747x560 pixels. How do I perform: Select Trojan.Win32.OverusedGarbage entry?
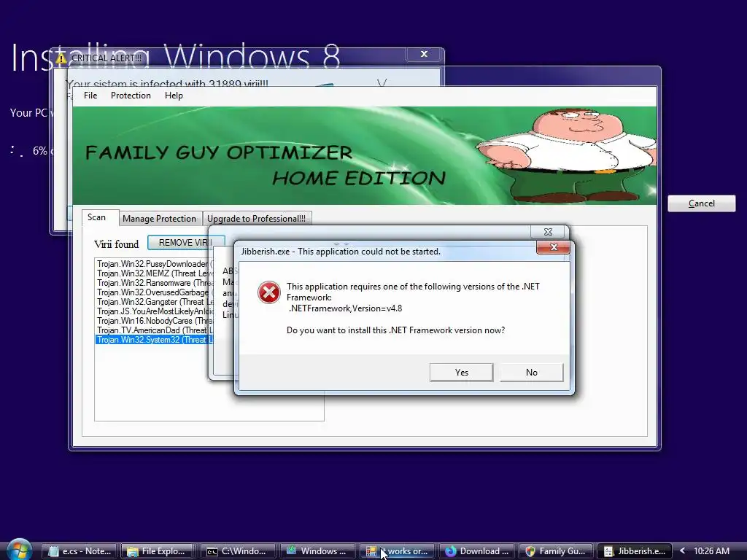[x=154, y=292]
